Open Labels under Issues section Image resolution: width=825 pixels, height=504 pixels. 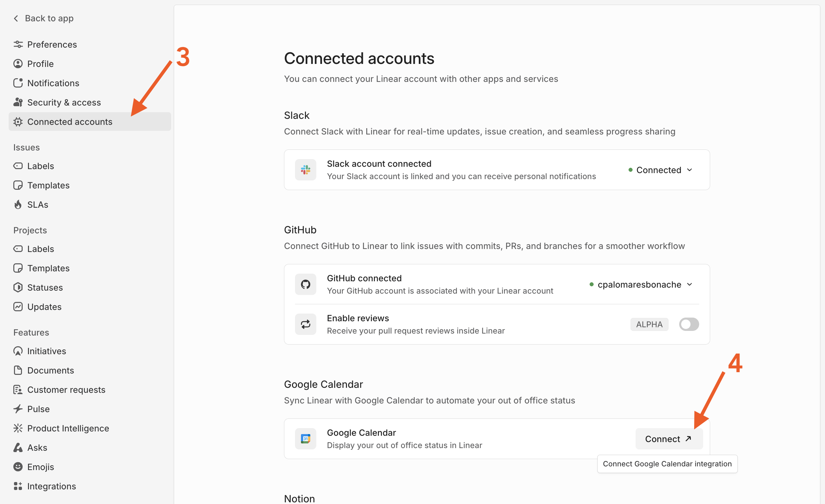point(90,166)
